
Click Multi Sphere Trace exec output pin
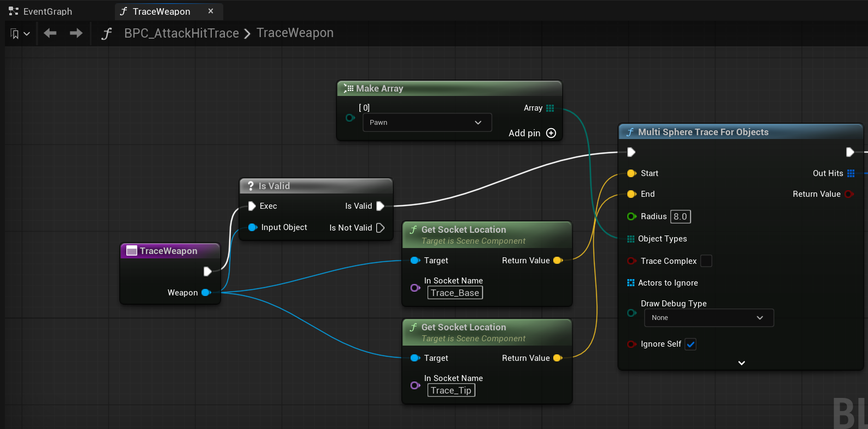(x=850, y=152)
